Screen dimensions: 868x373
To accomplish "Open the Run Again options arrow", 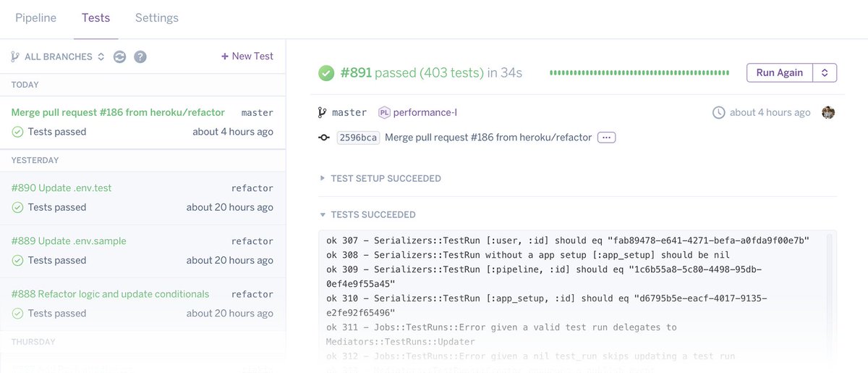I will [x=825, y=72].
